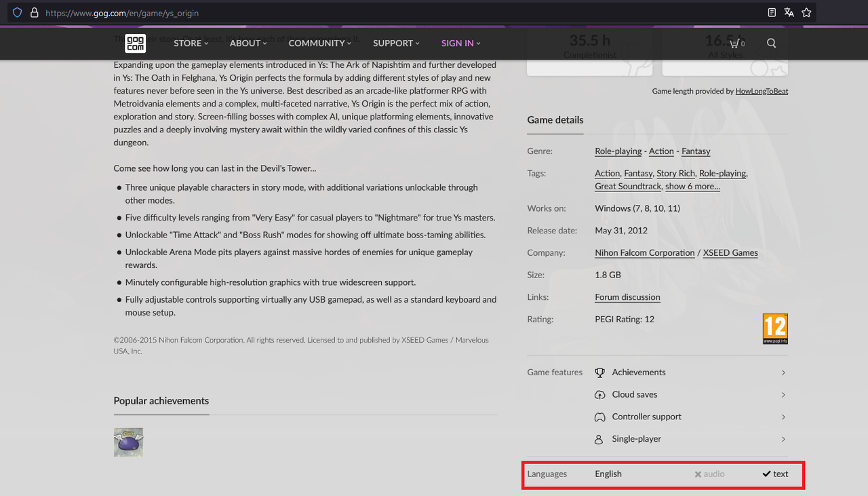Open the SUPPORT menu
The image size is (868, 496).
click(x=396, y=43)
